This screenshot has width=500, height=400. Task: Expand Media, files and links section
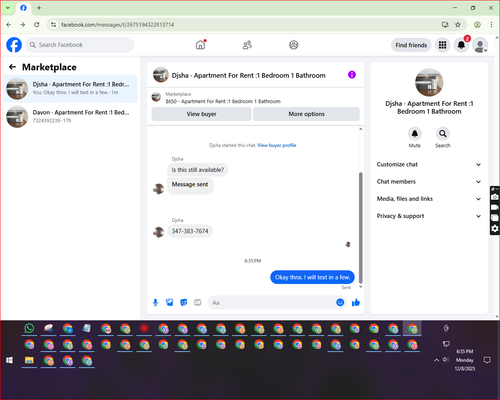429,199
